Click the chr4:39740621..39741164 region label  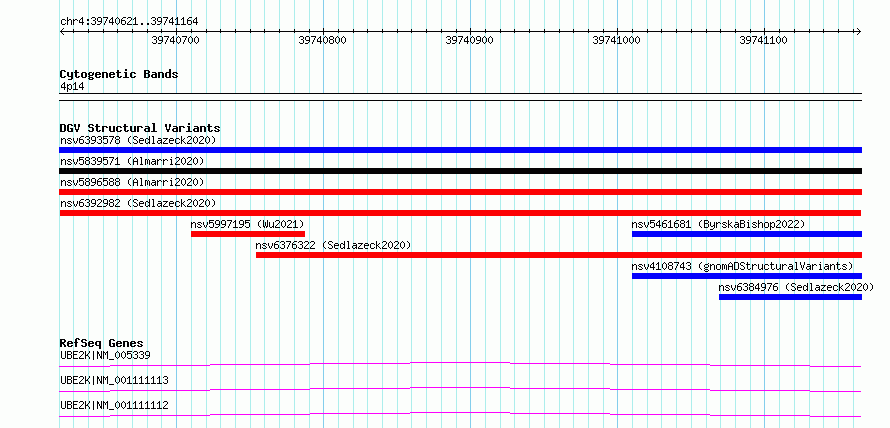(x=129, y=22)
